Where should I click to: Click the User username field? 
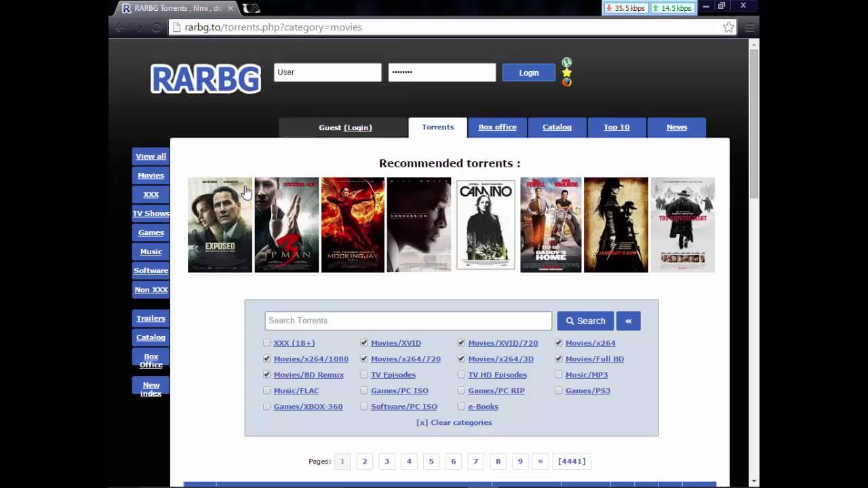point(328,73)
